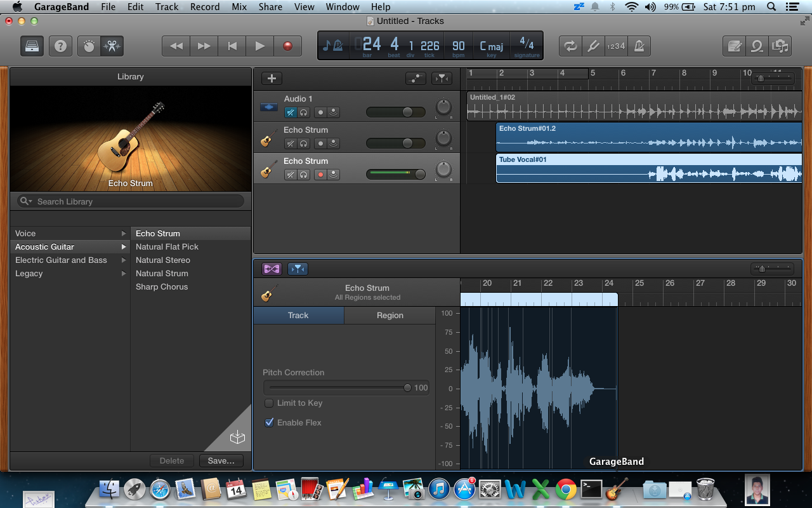The width and height of the screenshot is (812, 508).
Task: Click Audio 1 track waveform icon
Action: coord(269,107)
